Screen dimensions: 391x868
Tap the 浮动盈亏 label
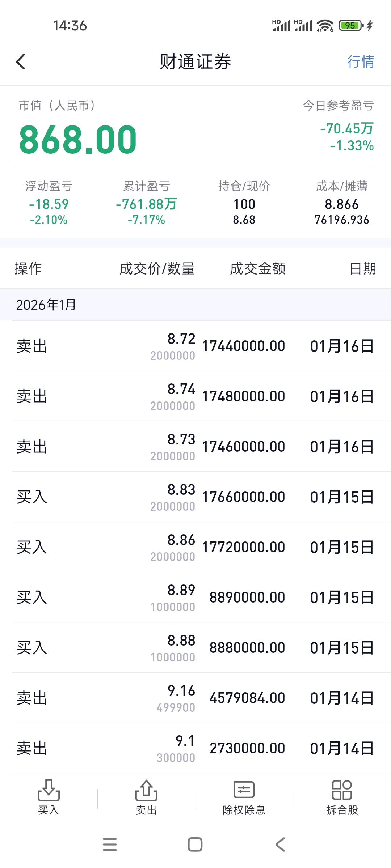[x=49, y=186]
